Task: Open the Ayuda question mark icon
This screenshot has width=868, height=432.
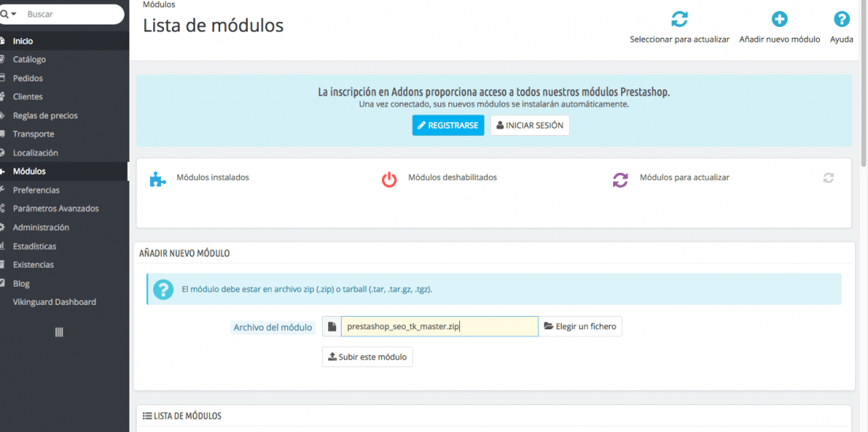Action: (x=841, y=19)
